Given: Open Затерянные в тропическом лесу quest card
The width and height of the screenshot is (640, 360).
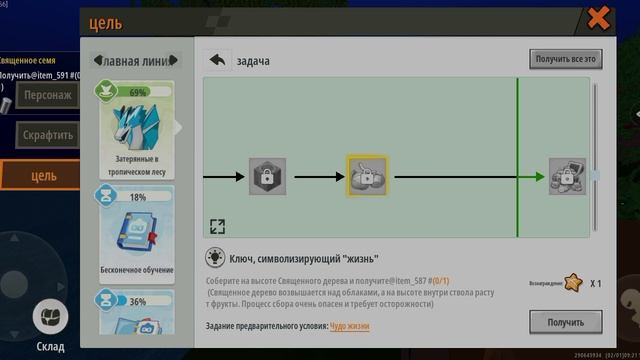Looking at the screenshot, I should point(137,131).
